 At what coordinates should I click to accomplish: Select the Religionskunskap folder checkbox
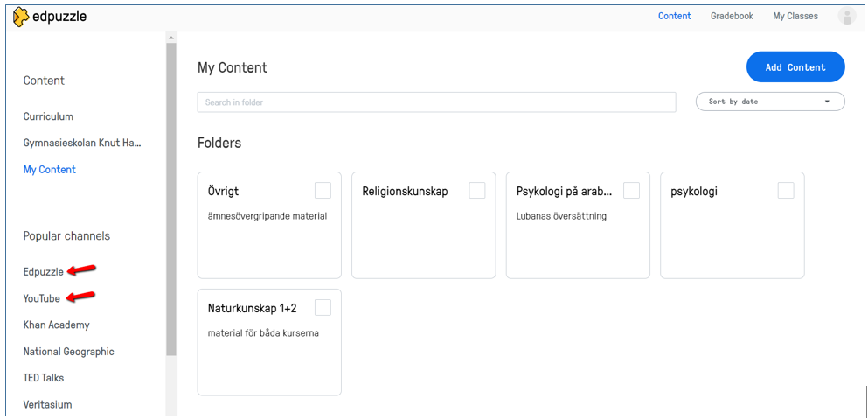tap(477, 191)
